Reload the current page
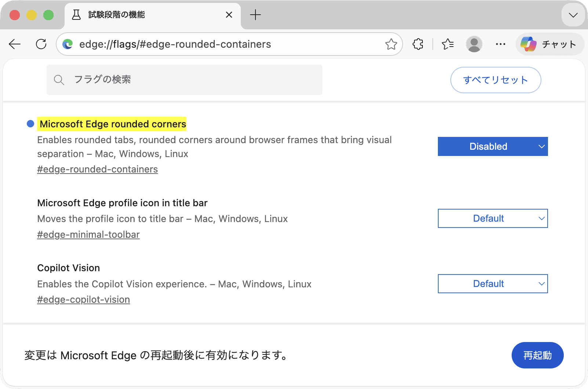This screenshot has width=588, height=389. [41, 44]
